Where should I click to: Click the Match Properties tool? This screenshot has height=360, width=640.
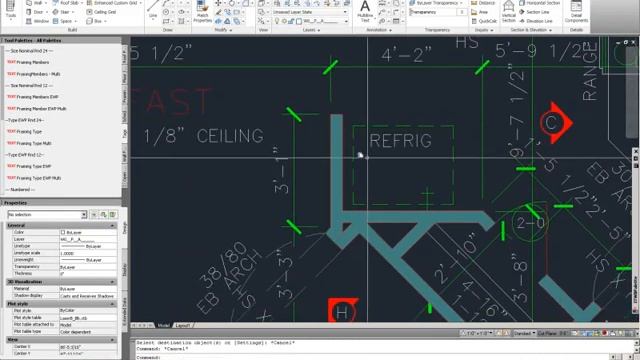202,11
